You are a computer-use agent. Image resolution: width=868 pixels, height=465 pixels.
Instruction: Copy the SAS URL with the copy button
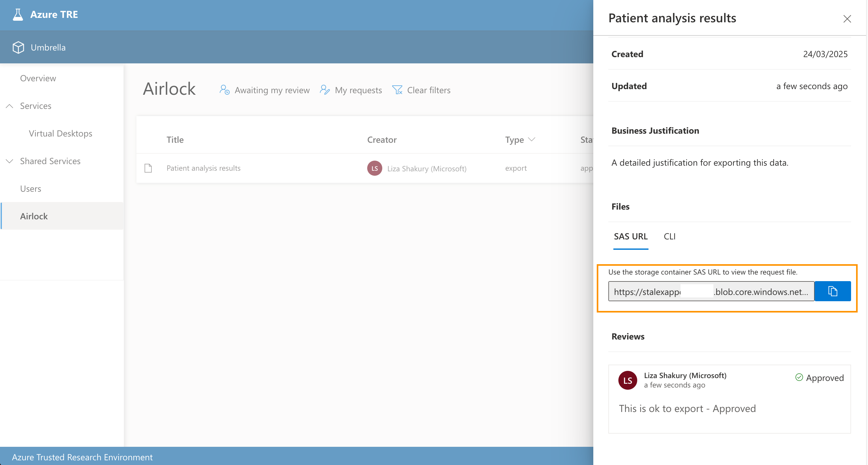click(832, 291)
